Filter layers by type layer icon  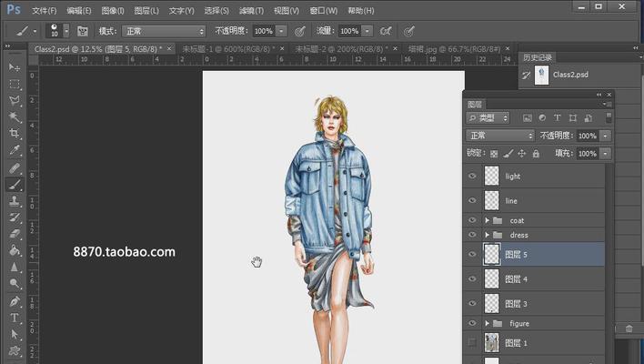pos(557,118)
